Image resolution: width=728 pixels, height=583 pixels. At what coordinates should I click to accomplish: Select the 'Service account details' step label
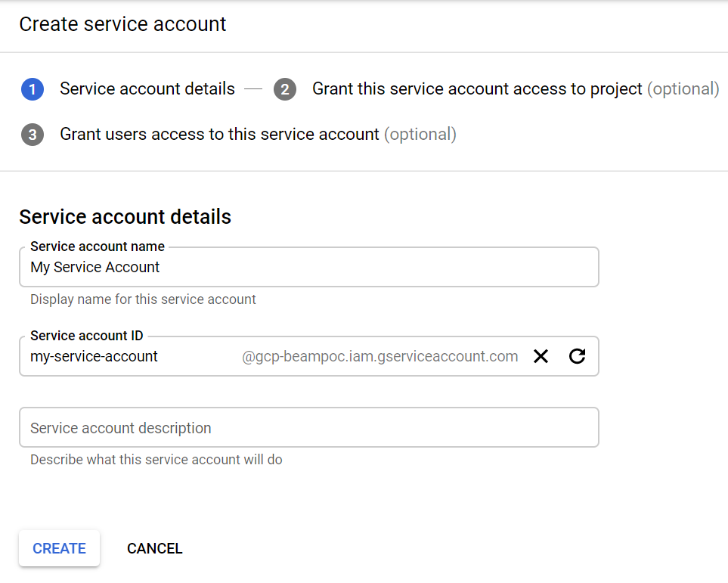tap(147, 89)
